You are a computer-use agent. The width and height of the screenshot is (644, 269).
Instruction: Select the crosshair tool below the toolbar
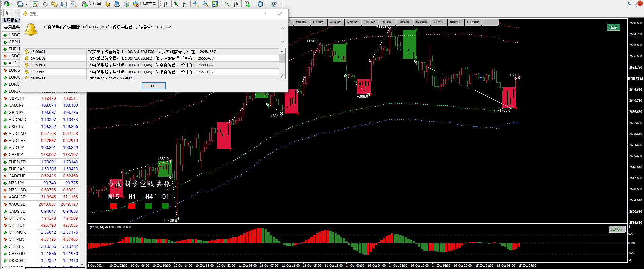click(x=16, y=13)
